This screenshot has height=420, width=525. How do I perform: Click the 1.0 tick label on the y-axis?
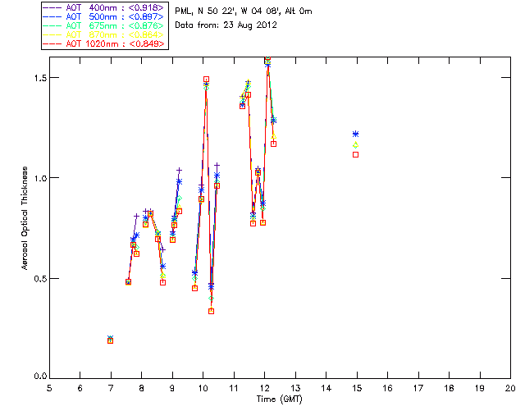pos(38,177)
